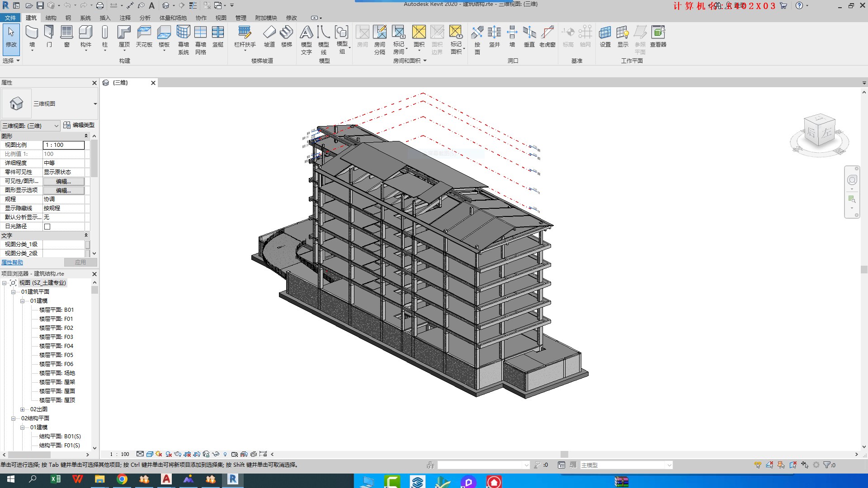868x488 pixels.
Task: Select the Stair (楼梯) tool
Action: pyautogui.click(x=287, y=36)
